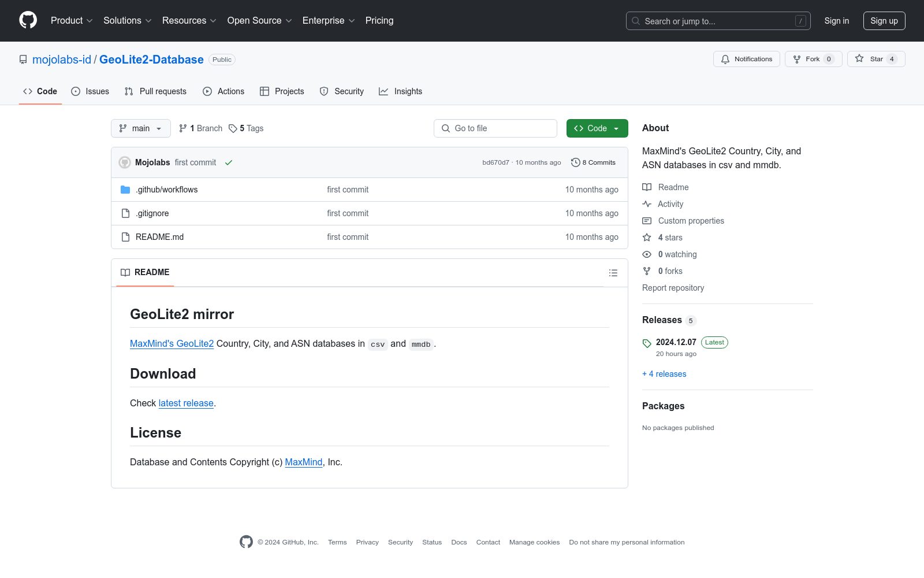Switch to the Issues tab

click(90, 91)
